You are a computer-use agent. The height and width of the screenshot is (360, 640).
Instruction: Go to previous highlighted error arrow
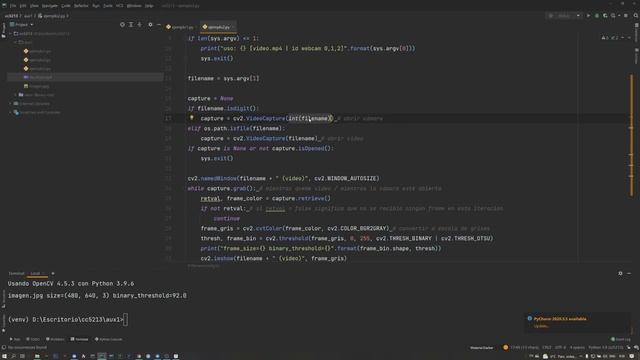(623, 38)
